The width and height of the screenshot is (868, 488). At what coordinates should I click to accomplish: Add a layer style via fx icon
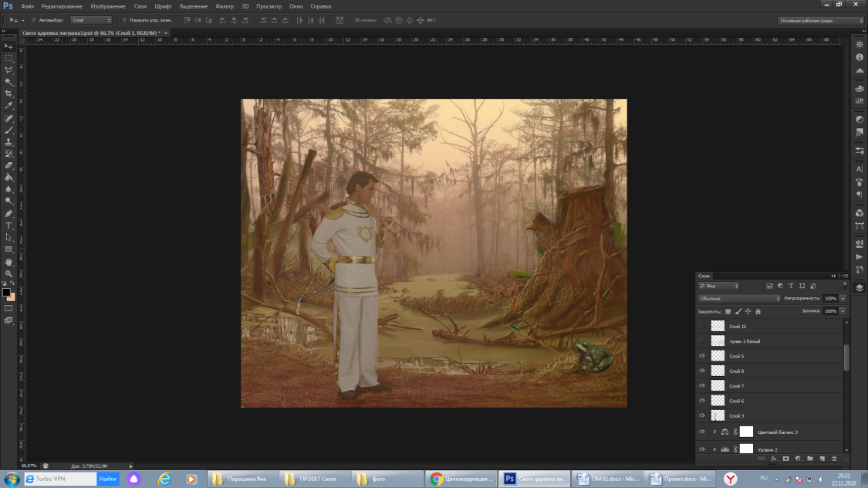[x=773, y=459]
